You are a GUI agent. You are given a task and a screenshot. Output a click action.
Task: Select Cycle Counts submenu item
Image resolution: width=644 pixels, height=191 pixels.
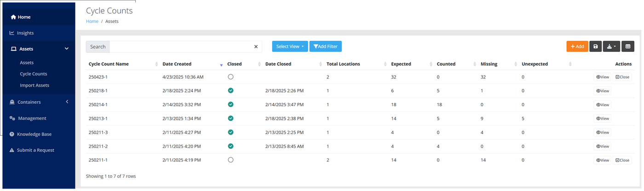click(34, 74)
